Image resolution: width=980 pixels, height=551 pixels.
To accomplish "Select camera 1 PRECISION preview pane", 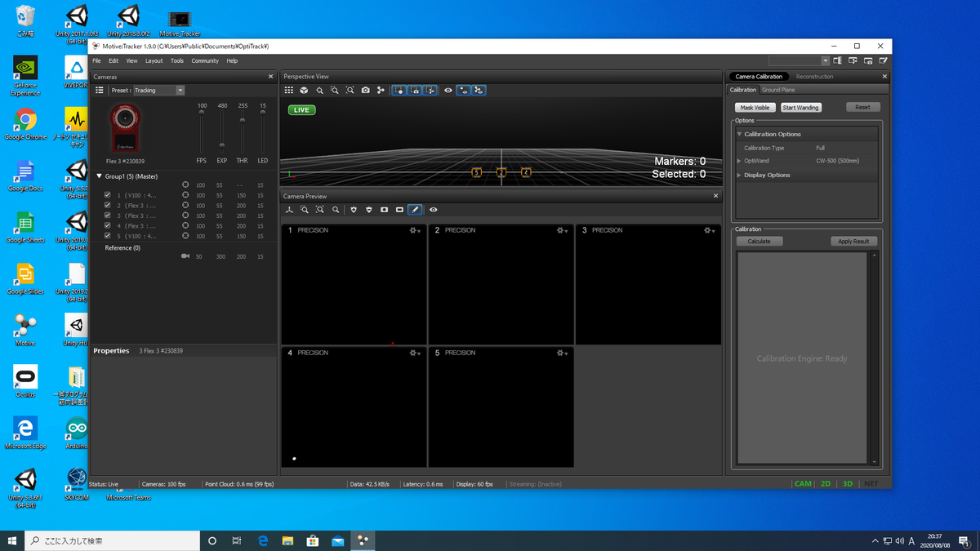I will click(354, 284).
